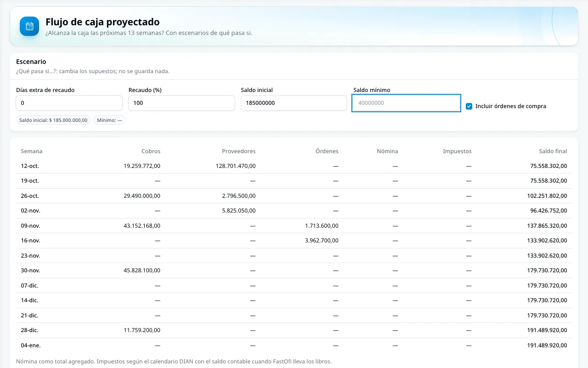The image size is (588, 368).
Task: Click the Cobros column header
Action: 151,151
